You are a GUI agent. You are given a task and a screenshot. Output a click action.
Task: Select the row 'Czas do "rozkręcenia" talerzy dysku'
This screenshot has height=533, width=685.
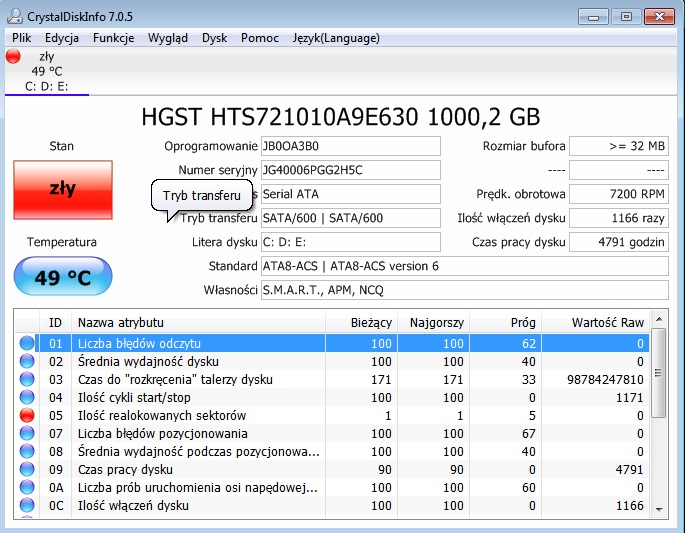click(x=332, y=379)
